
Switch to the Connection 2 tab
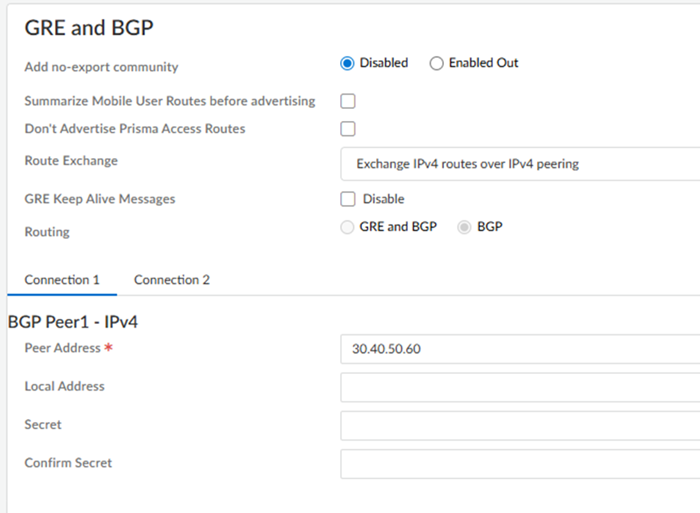tap(172, 280)
